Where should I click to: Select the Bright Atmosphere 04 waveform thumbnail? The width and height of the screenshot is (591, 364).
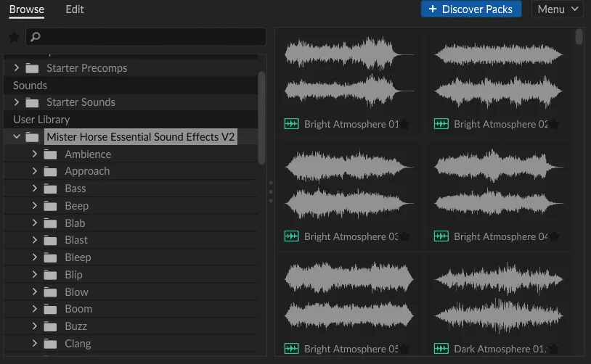[x=499, y=185]
